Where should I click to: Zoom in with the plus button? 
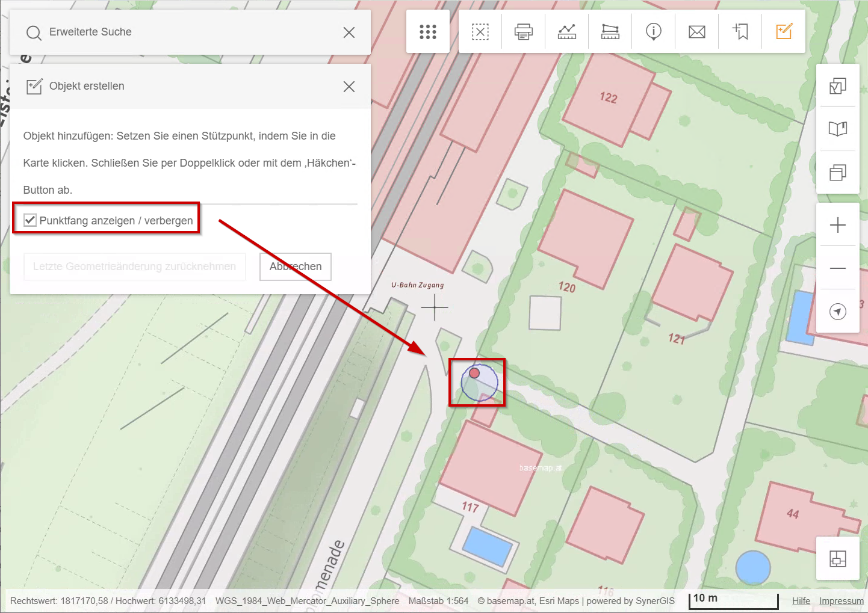[x=837, y=225]
